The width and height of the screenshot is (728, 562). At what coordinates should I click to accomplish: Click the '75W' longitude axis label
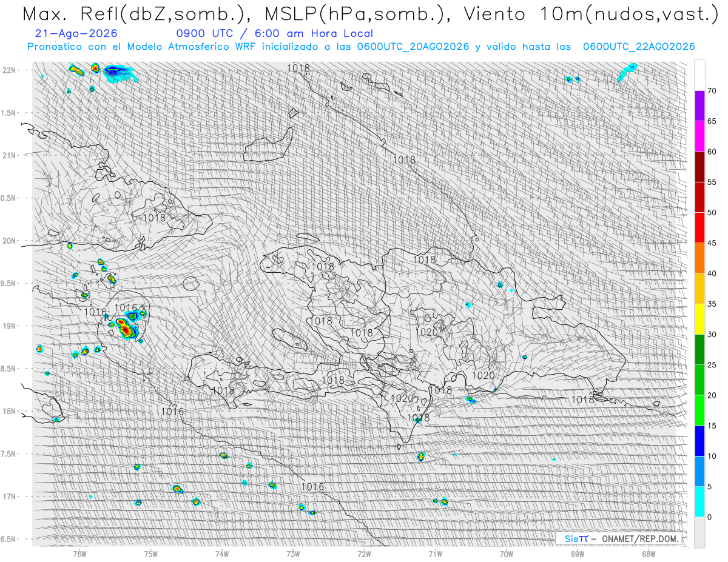[151, 553]
